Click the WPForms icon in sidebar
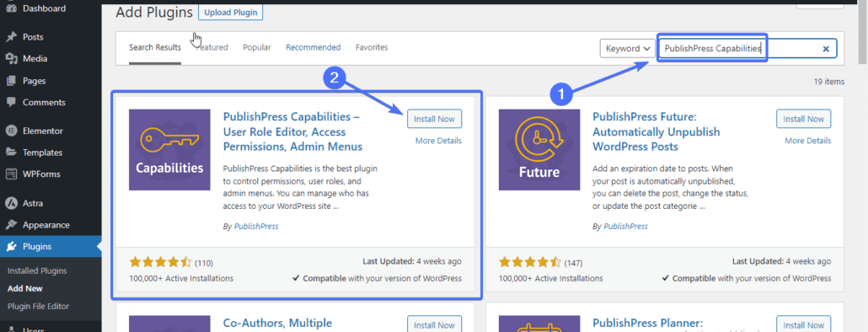Image resolution: width=868 pixels, height=332 pixels. (10, 174)
